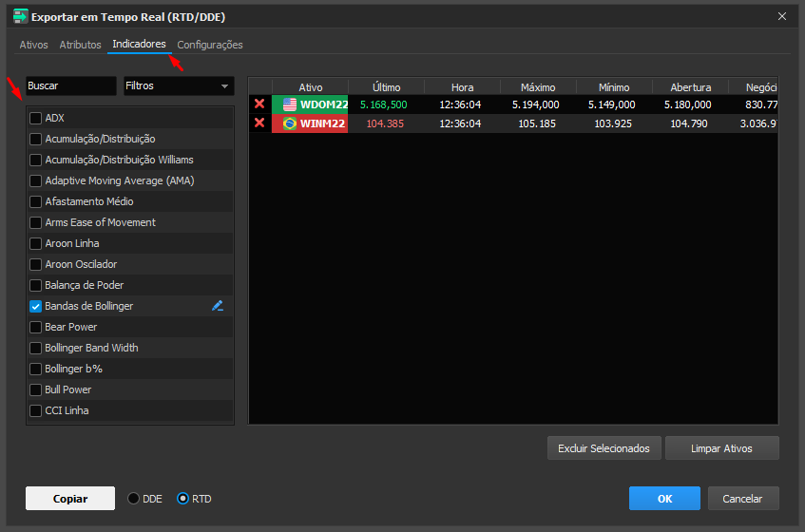Edit Bandas de Bollinger settings pencil icon
Viewport: 805px width, 532px height.
coord(217,306)
